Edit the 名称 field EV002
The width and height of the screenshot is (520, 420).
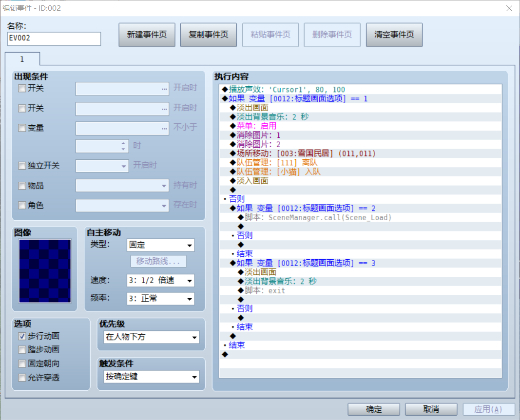(x=54, y=38)
